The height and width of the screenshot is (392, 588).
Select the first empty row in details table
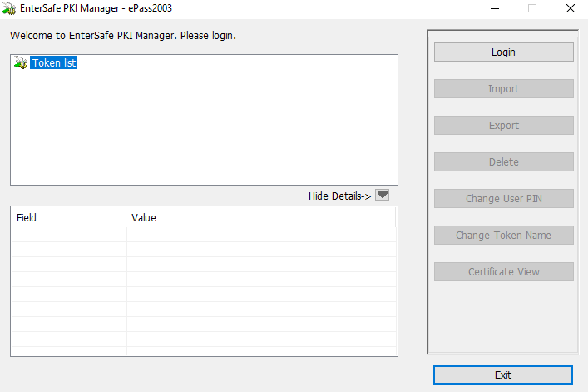point(204,235)
